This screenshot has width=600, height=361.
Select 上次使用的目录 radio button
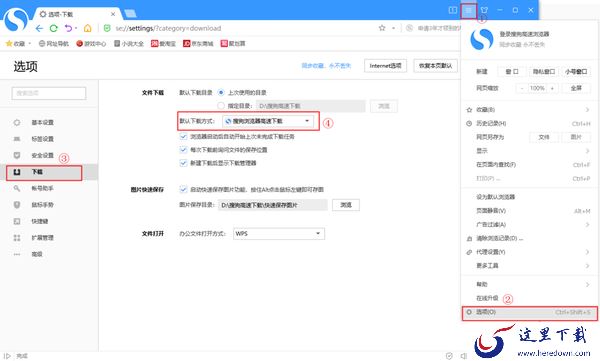click(221, 92)
